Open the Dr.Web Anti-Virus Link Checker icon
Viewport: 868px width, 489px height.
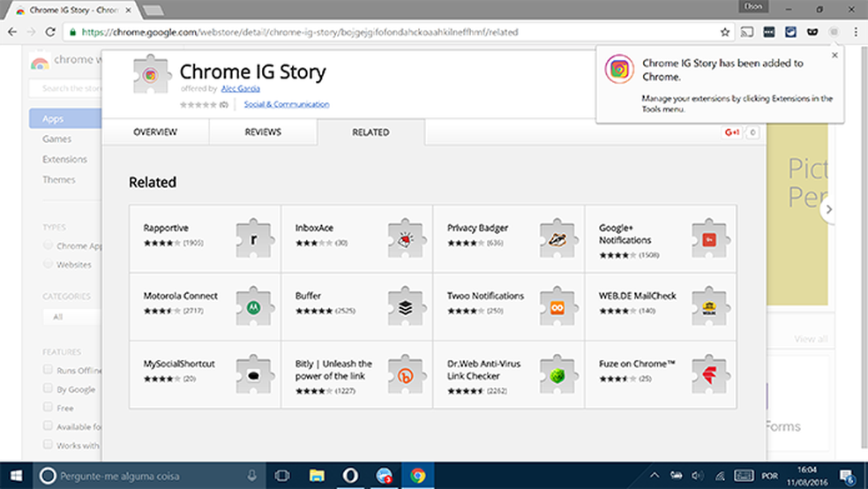click(558, 374)
